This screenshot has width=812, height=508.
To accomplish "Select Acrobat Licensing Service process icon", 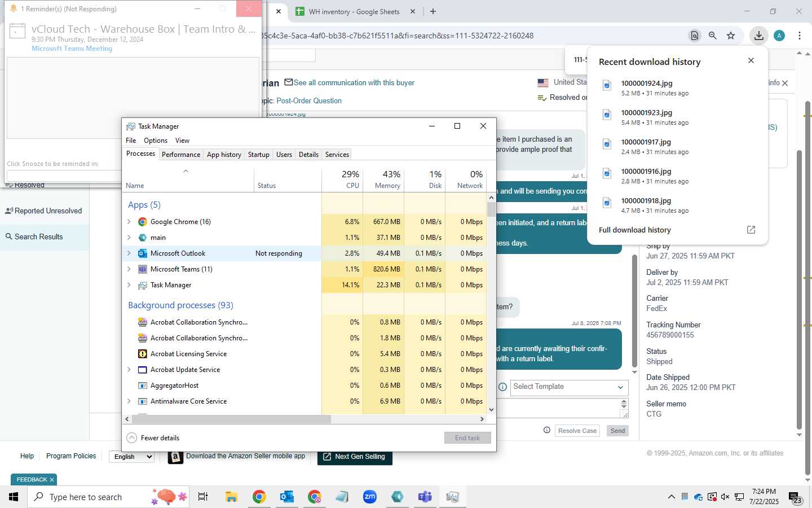I will 143,354.
